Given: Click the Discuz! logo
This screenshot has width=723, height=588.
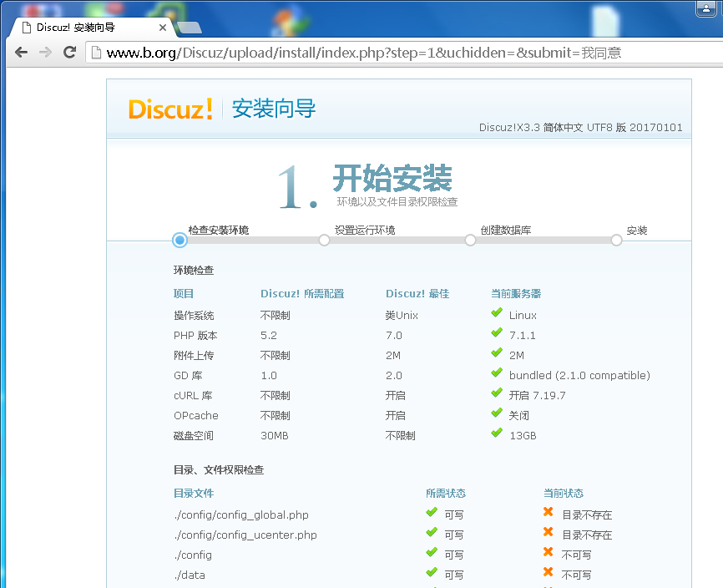Looking at the screenshot, I should [x=170, y=109].
